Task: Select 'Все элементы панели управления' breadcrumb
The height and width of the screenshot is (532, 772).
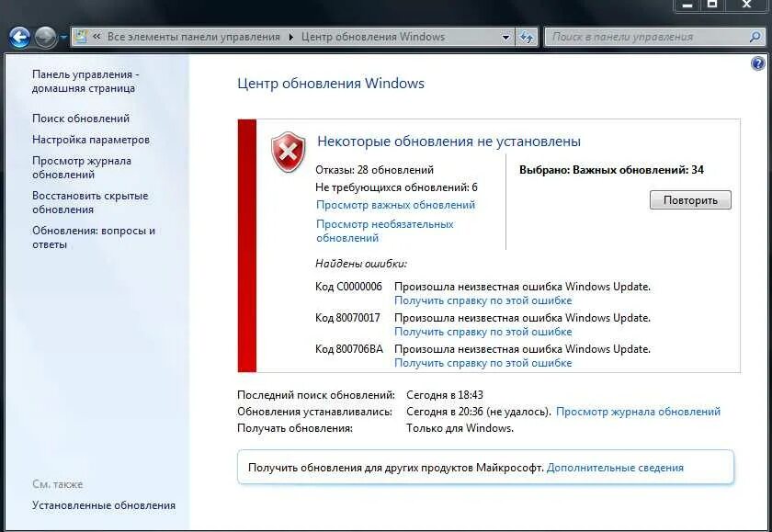Action: (194, 37)
